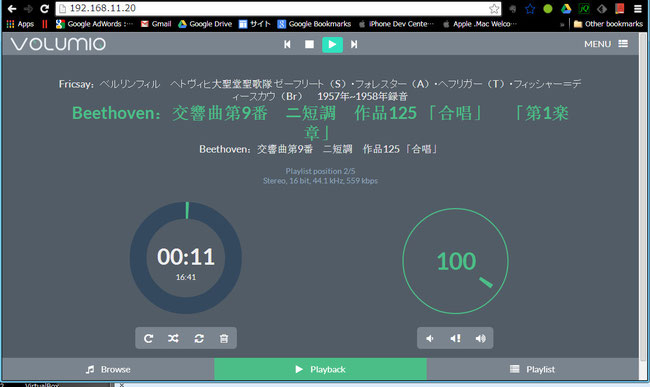Viewport: 650px width, 387px height.
Task: Mute audio with the speaker exclamation icon
Action: (455, 339)
